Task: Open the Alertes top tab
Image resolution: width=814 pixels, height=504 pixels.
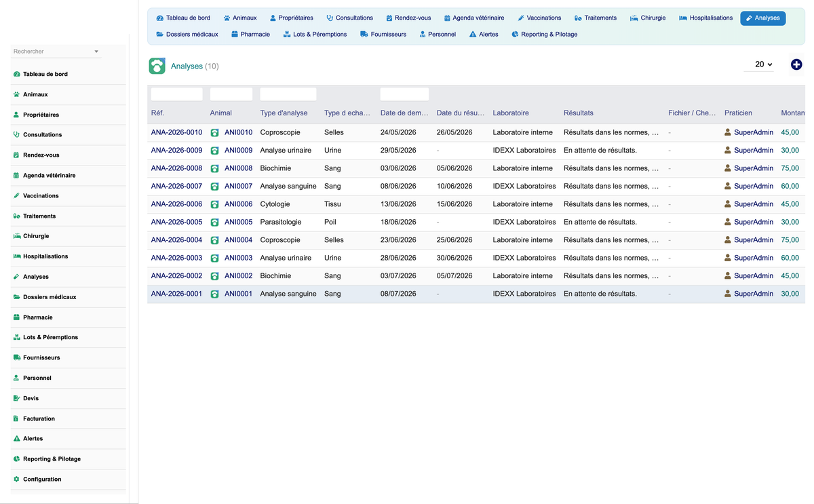Action: [484, 34]
